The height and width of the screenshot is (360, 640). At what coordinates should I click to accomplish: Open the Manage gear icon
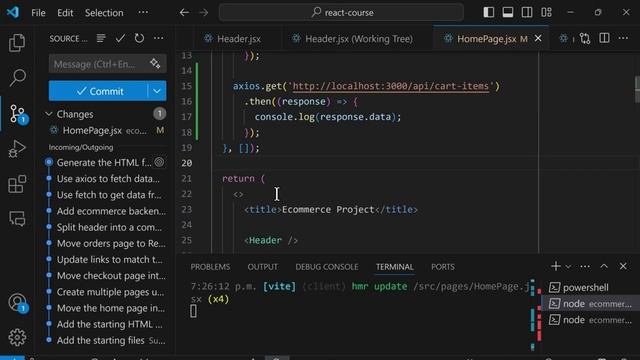pos(17,337)
